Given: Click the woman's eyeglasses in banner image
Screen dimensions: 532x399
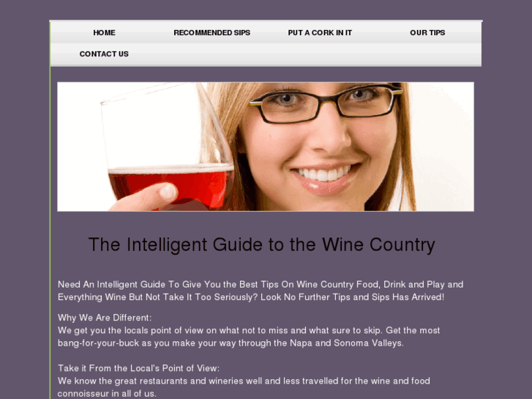Looking at the screenshot, I should click(x=326, y=103).
